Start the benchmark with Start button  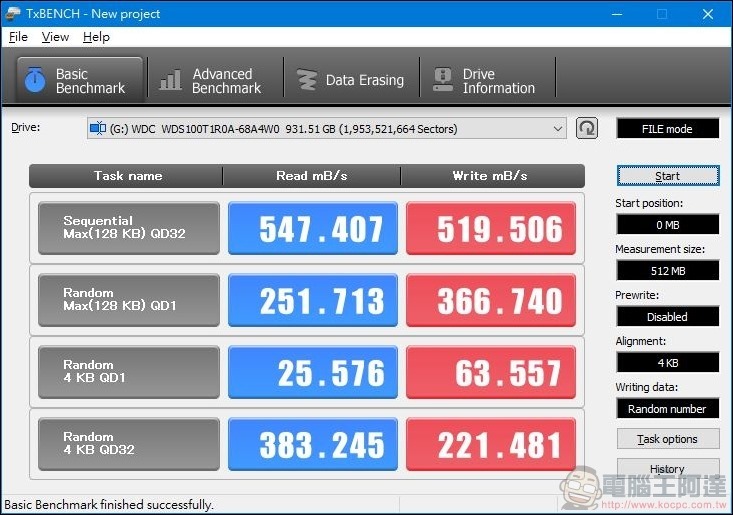coord(668,176)
